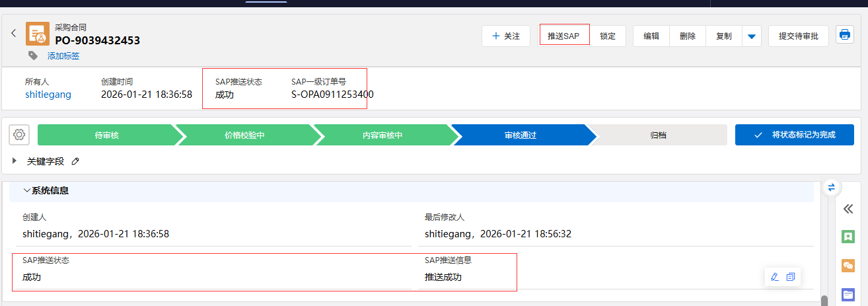Image resolution: width=868 pixels, height=306 pixels.
Task: Click the orange 采购合同 record icon
Action: [x=38, y=34]
